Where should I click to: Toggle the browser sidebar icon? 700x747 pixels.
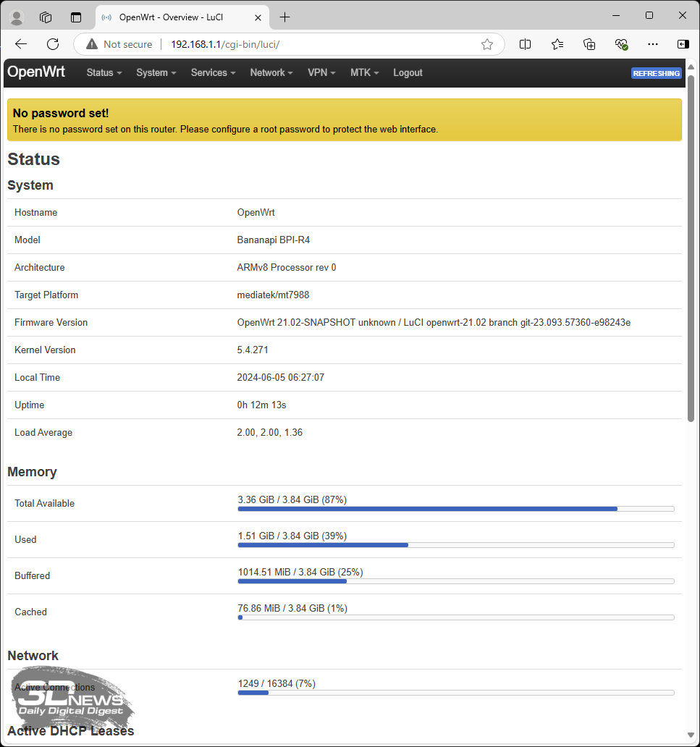683,44
